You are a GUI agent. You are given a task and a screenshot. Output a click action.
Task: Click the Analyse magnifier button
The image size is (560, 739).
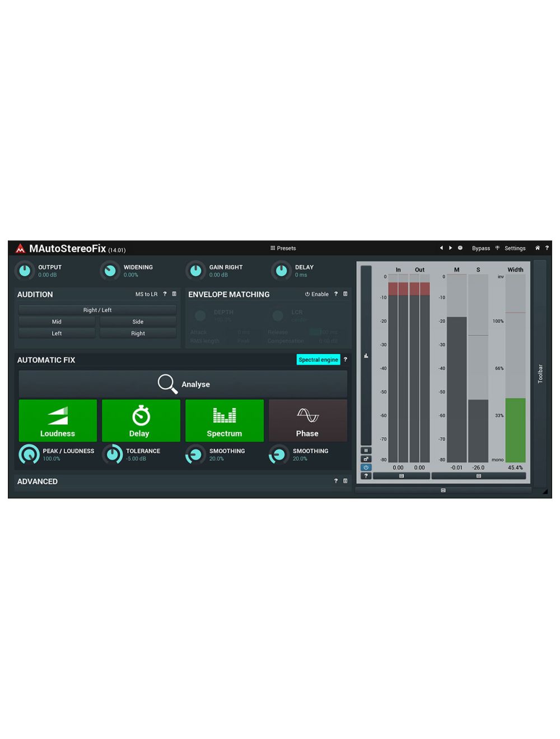(183, 384)
